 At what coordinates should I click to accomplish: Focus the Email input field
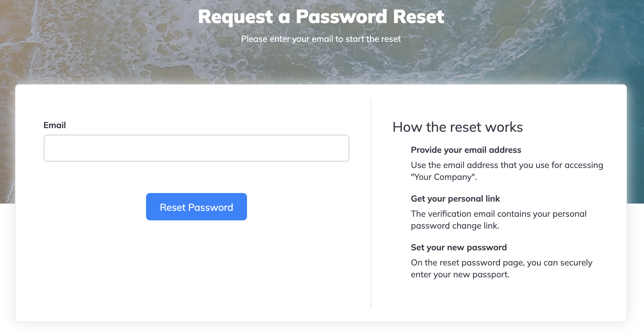click(196, 148)
